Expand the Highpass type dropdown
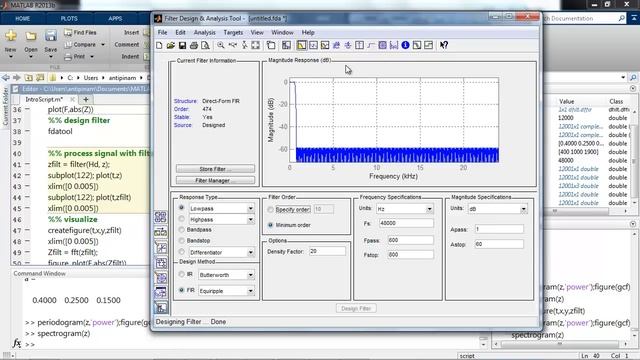Screen dimensions: 640x360 pos(251,220)
